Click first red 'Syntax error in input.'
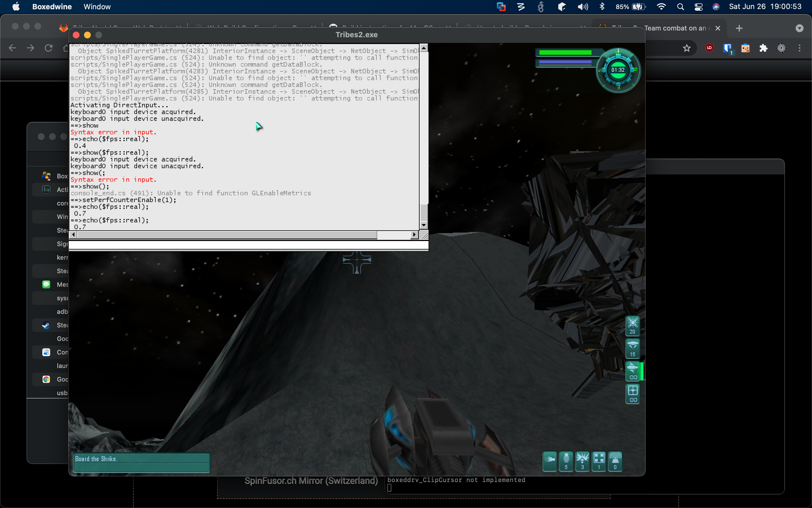Viewport: 812px width, 508px height. pyautogui.click(x=113, y=132)
